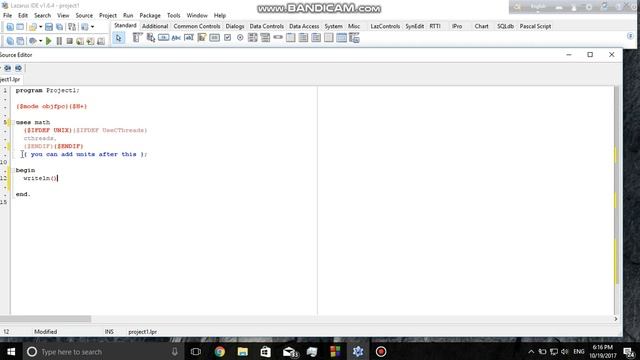This screenshot has height=360, width=640.
Task: Pick TScrollBar component from palette
Action: tap(278, 38)
